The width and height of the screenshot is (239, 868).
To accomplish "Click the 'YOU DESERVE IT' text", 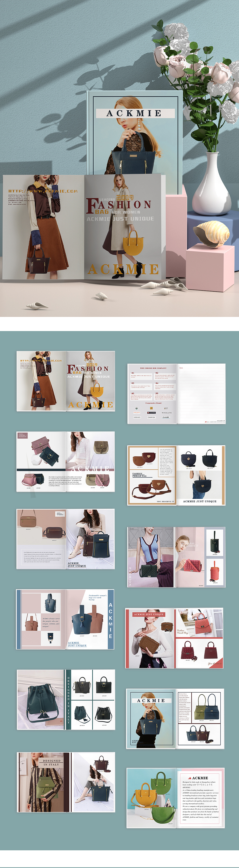I will tap(165, 501).
